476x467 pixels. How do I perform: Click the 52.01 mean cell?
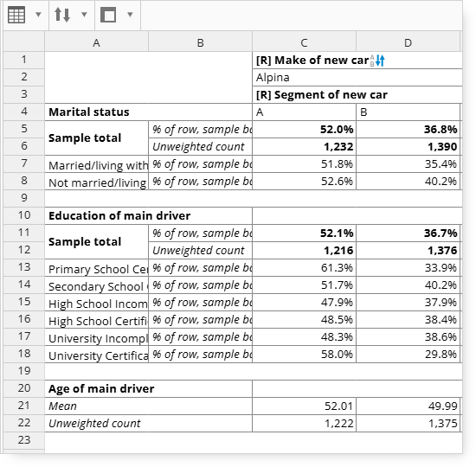[x=304, y=406]
